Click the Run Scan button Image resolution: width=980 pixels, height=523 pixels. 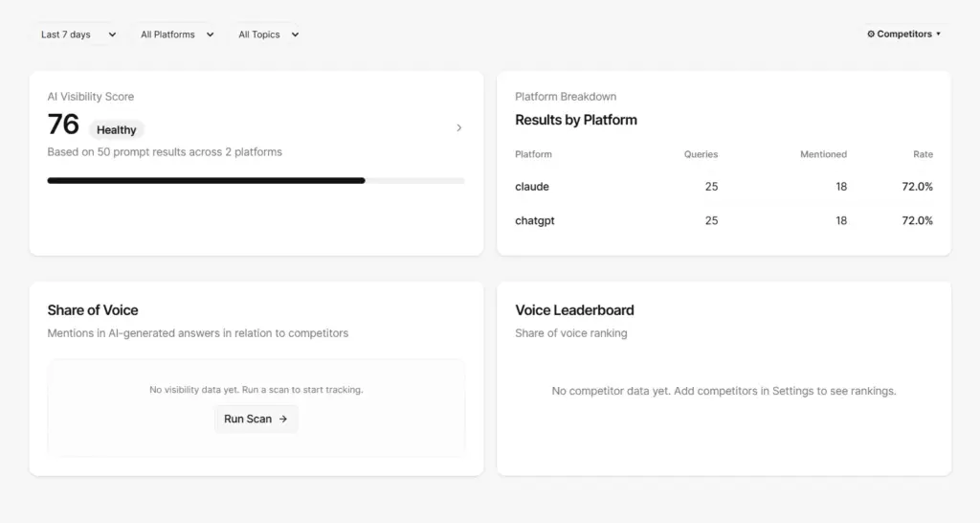[256, 419]
